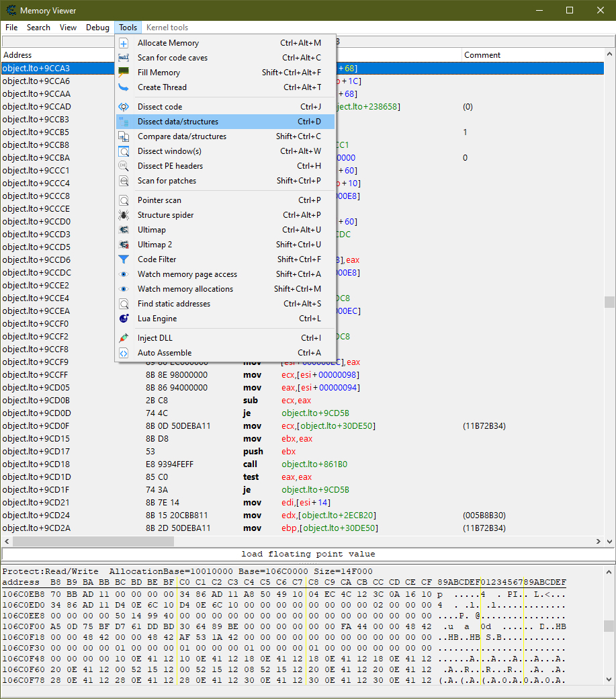616x699 pixels.
Task: Open the Search menu
Action: (x=38, y=28)
